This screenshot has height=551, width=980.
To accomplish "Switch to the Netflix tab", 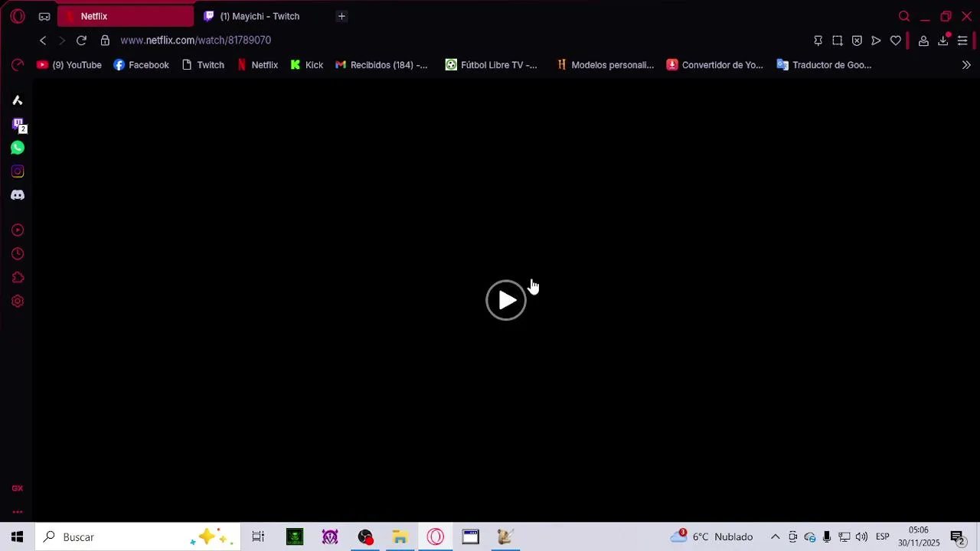I will coord(126,16).
